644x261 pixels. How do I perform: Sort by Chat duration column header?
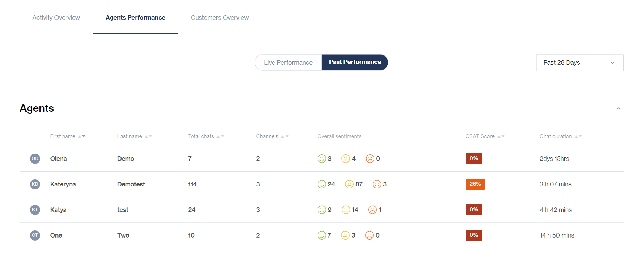click(x=556, y=136)
